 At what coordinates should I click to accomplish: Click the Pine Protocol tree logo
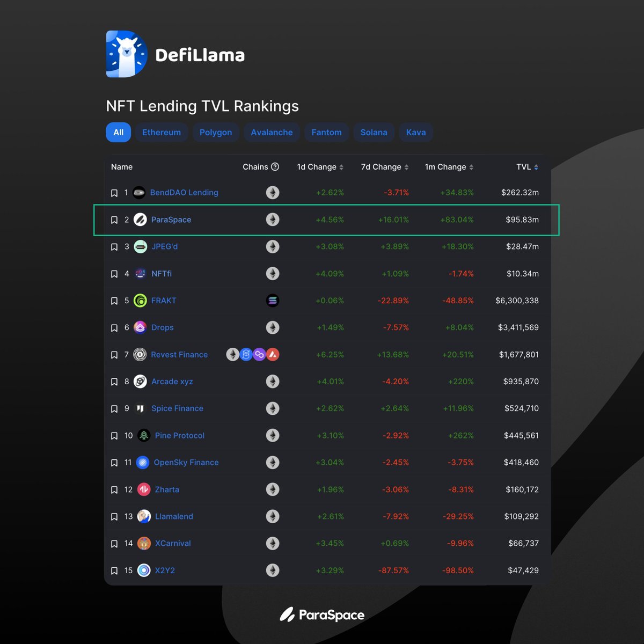(144, 435)
